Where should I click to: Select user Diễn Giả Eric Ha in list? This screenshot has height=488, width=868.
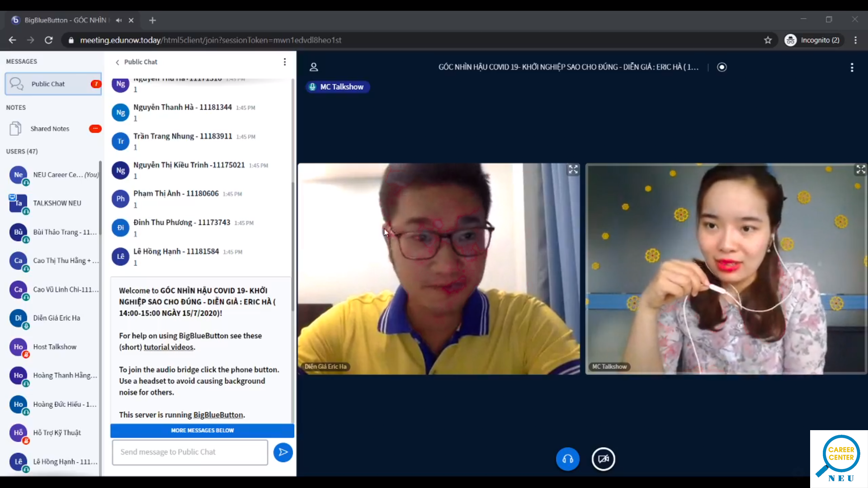pyautogui.click(x=53, y=318)
